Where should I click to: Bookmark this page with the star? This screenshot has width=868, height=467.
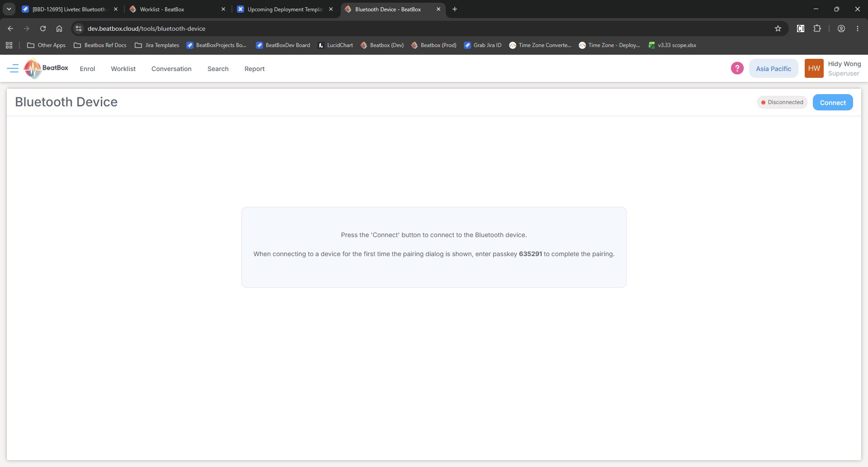pyautogui.click(x=778, y=29)
